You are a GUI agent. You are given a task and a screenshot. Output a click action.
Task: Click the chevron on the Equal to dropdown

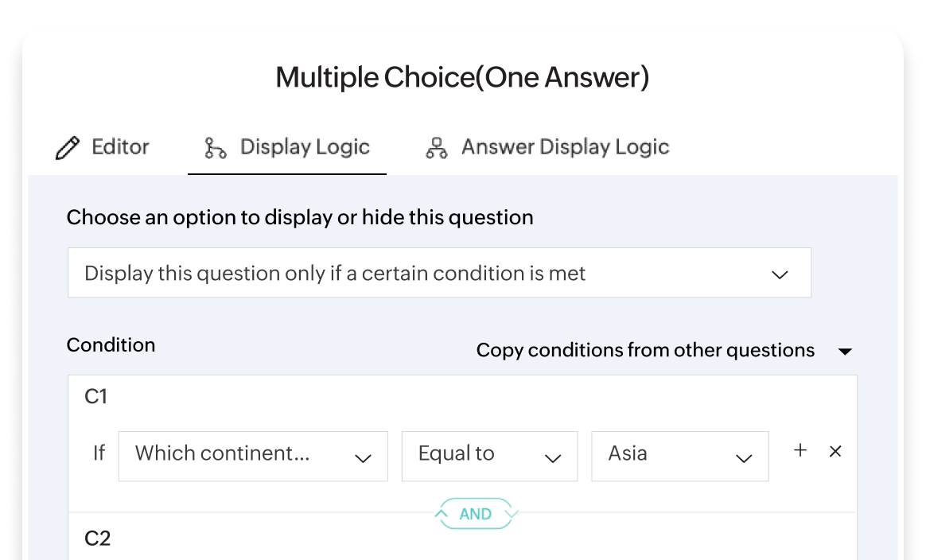(554, 458)
